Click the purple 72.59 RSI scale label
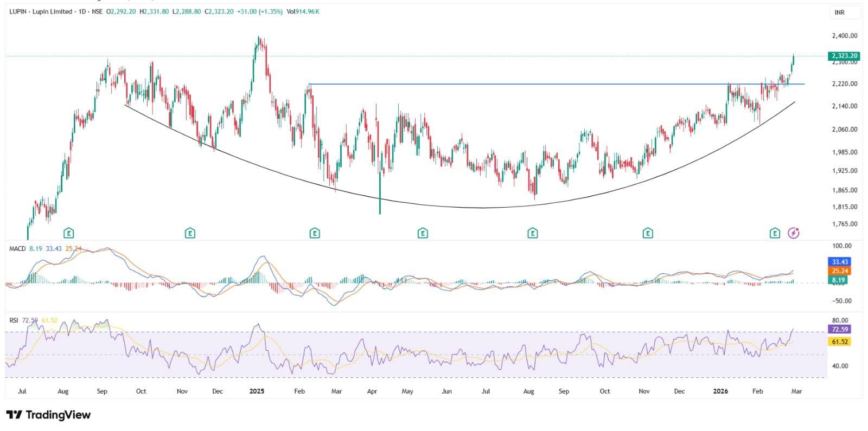The image size is (868, 431). click(x=839, y=329)
